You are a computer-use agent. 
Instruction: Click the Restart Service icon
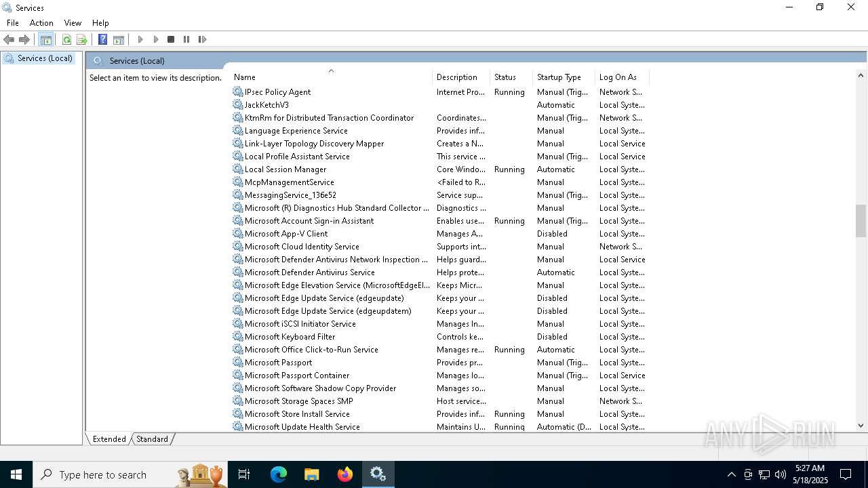202,39
